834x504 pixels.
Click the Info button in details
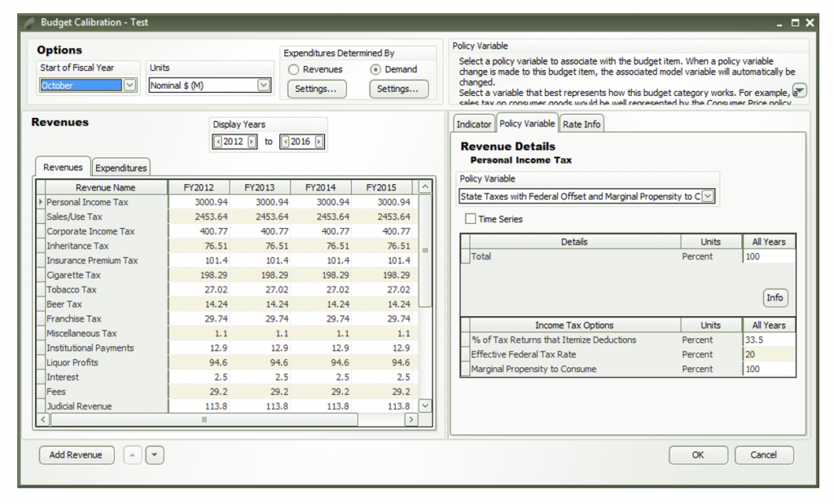775,298
